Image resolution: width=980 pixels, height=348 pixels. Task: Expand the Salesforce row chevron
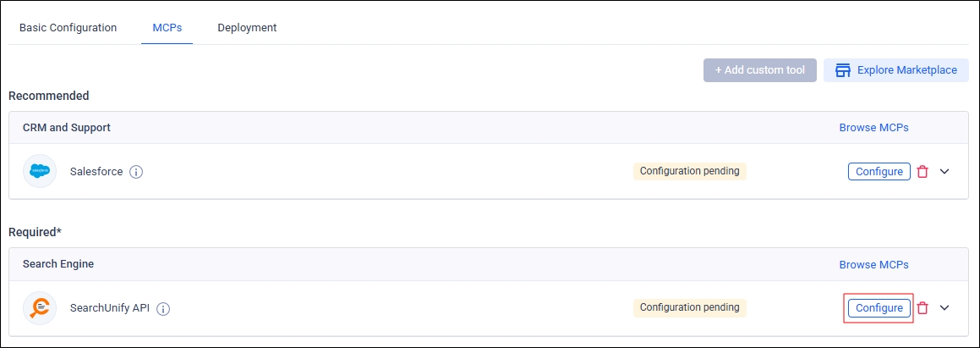[x=944, y=172]
